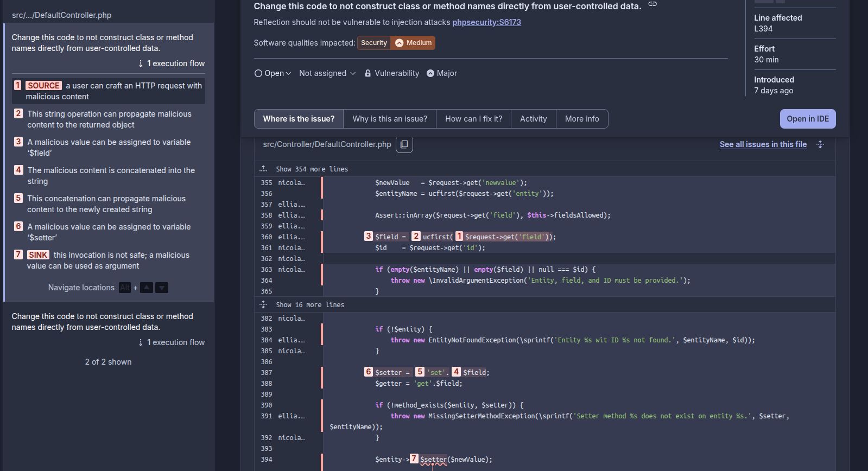Select step 5 about the newly created string
868x471 pixels.
pos(109,204)
